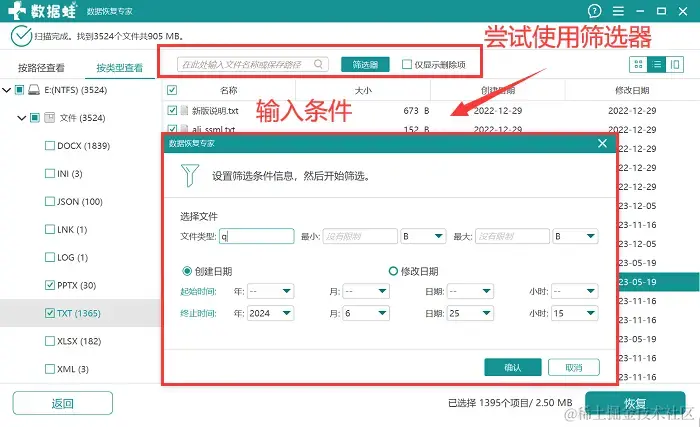Open the end time month 6 dropdown
700x427 pixels.
tap(366, 313)
